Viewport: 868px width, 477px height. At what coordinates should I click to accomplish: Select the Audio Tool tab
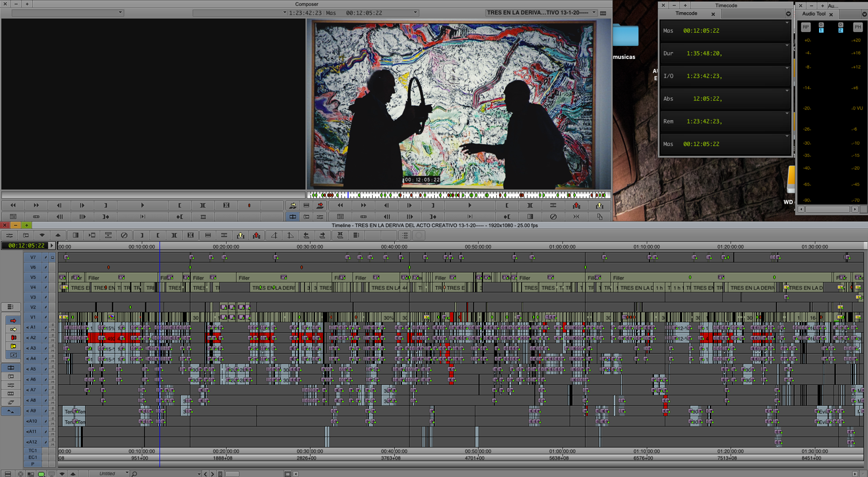pos(813,14)
